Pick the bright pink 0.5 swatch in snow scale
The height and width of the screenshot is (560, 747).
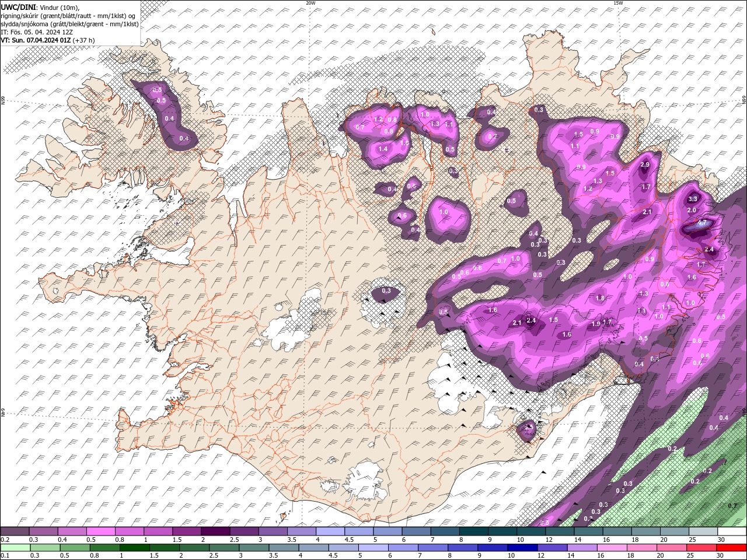coord(101,531)
